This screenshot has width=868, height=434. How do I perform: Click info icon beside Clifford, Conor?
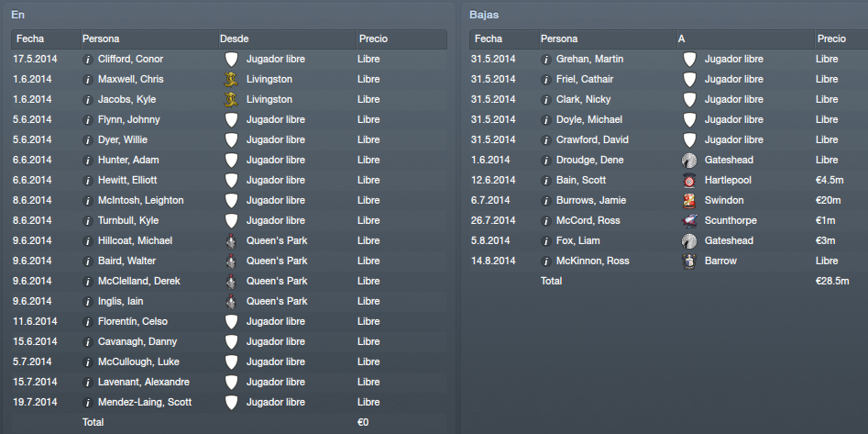click(x=87, y=60)
